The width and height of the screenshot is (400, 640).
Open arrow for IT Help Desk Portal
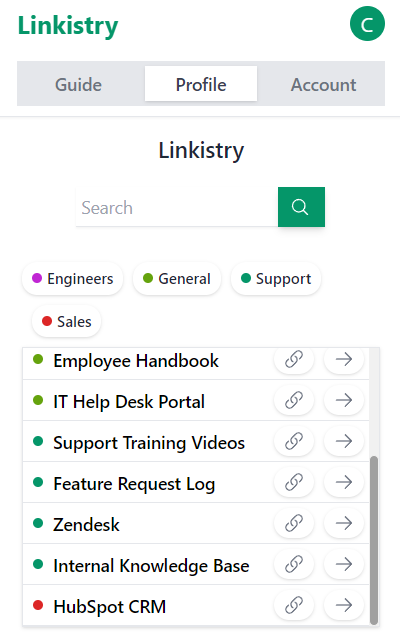click(x=344, y=400)
